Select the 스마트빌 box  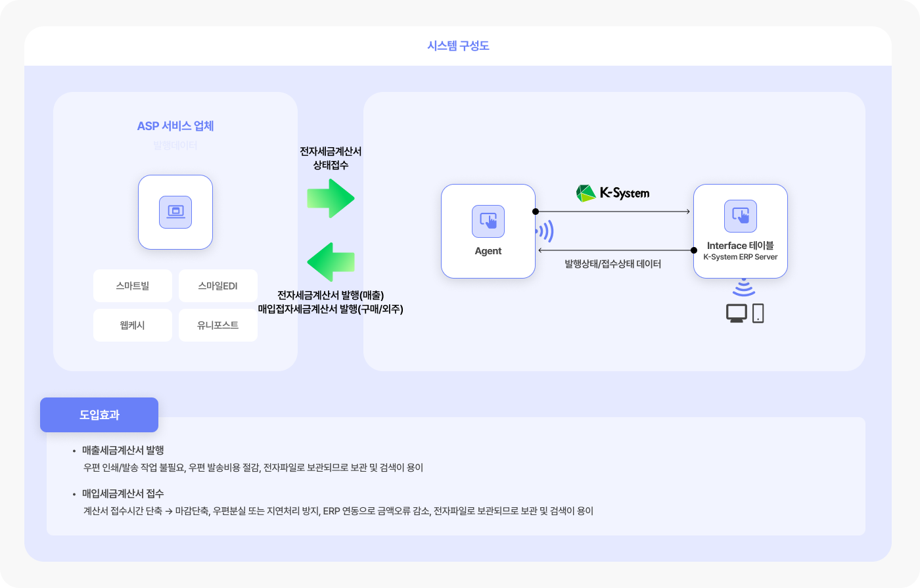click(133, 286)
